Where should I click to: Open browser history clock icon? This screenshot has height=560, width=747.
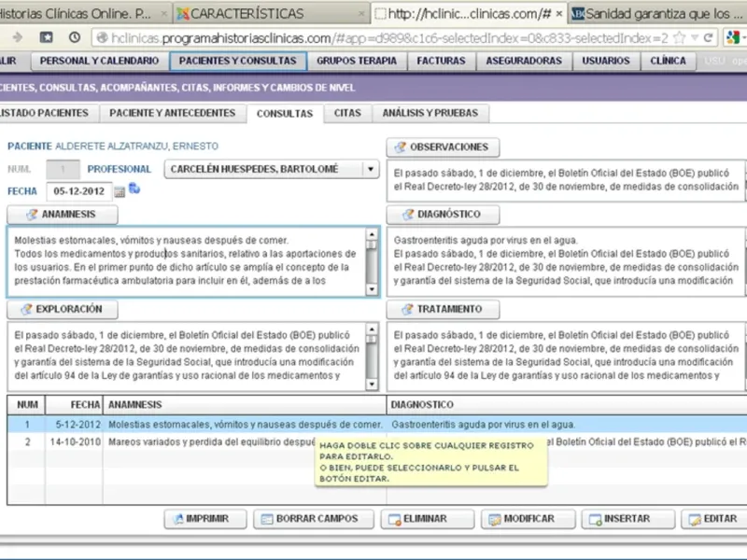pyautogui.click(x=75, y=37)
